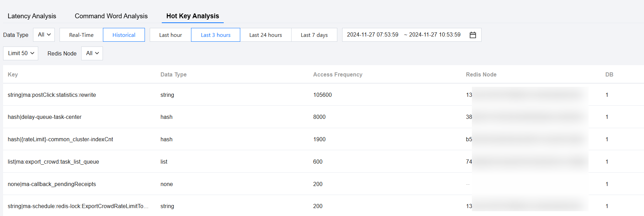
Task: Click the Key column header
Action: (x=13, y=74)
